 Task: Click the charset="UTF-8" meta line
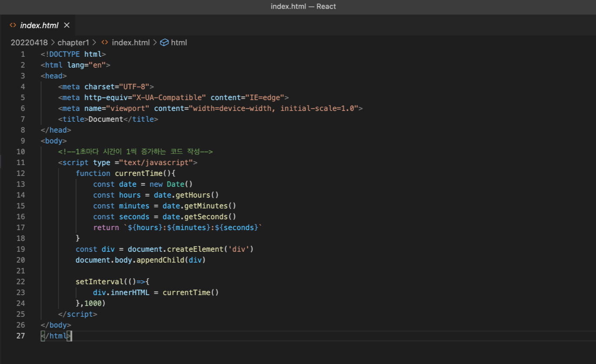coord(106,87)
